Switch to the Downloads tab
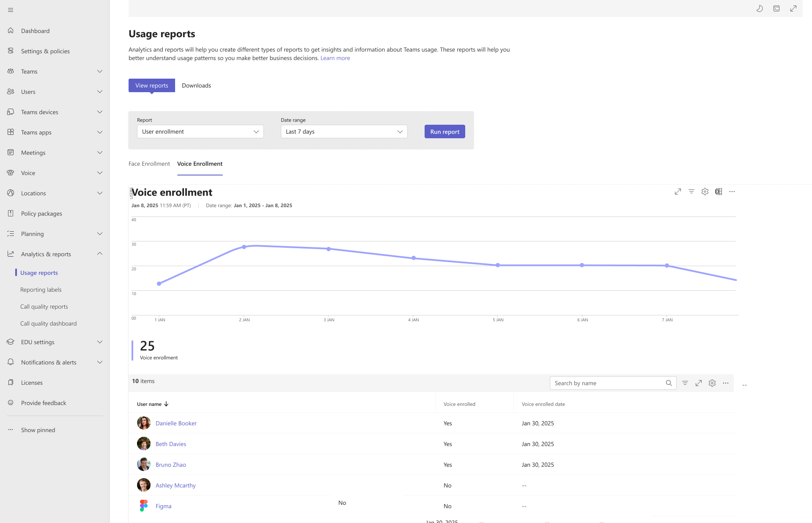 coord(196,85)
